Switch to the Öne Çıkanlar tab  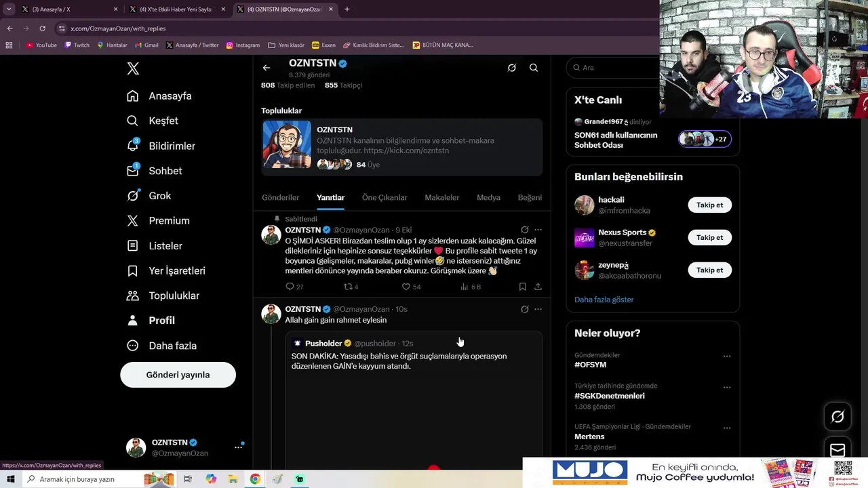[384, 198]
